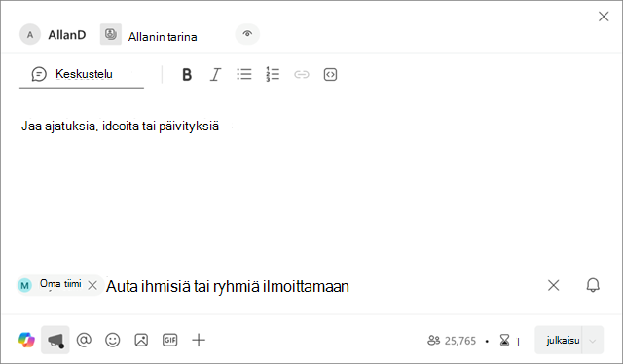Viewport: 623px width, 364px height.
Task: Close the post composer dialog
Action: 604,17
